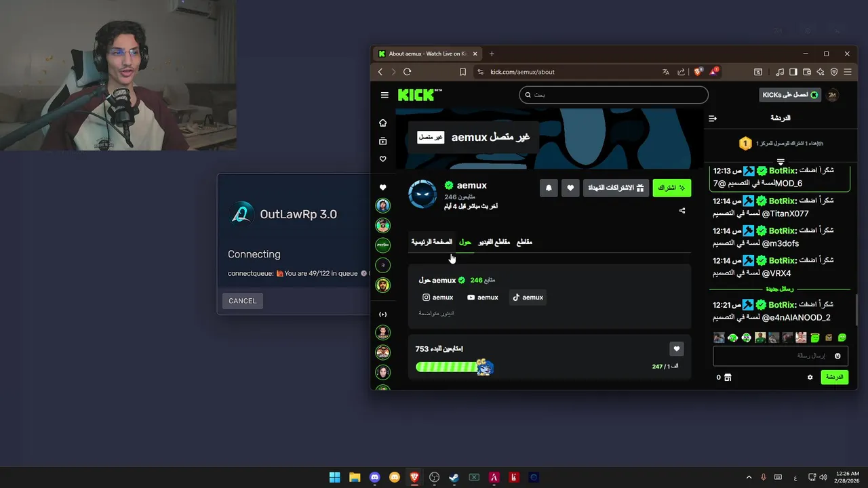Open Leo AI sparkle icon

coord(821,72)
